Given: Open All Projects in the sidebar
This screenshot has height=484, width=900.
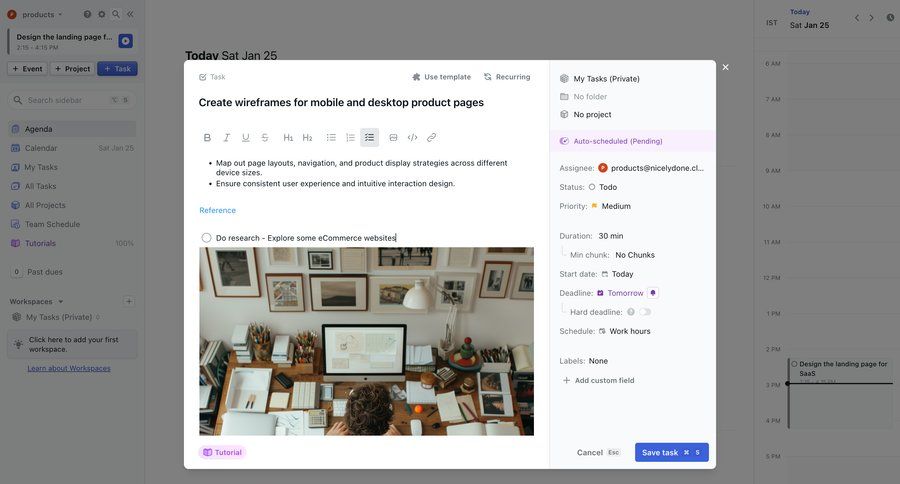Looking at the screenshot, I should click(x=72, y=205).
